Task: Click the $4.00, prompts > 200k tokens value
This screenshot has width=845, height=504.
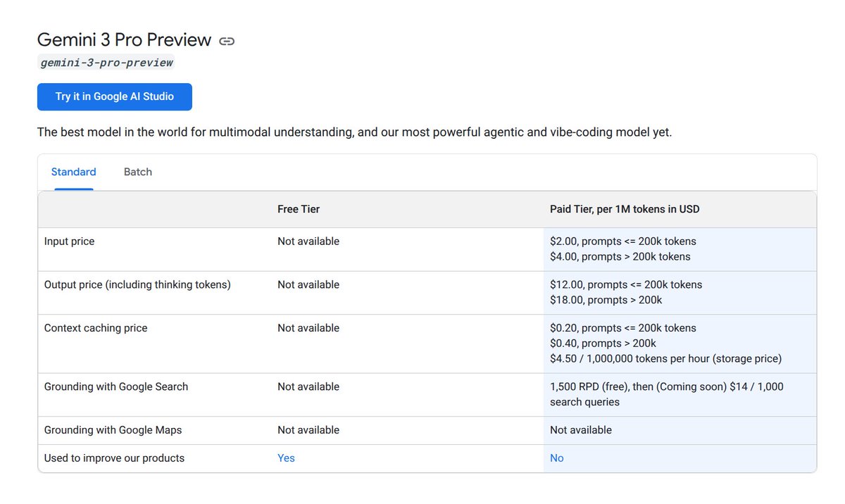Action: tap(620, 257)
